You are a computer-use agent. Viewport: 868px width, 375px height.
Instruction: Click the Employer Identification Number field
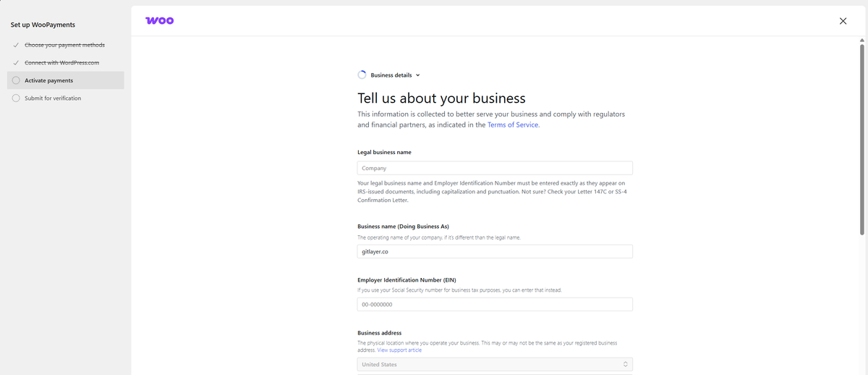[x=495, y=305]
